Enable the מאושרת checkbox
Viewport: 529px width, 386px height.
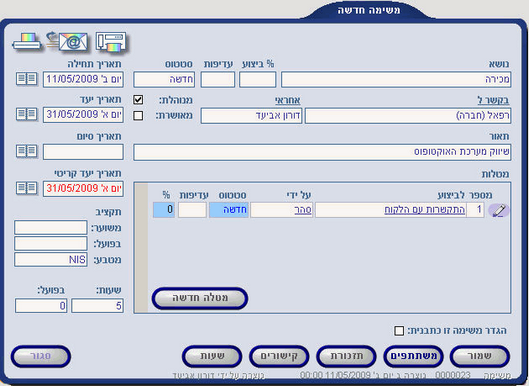[138, 116]
